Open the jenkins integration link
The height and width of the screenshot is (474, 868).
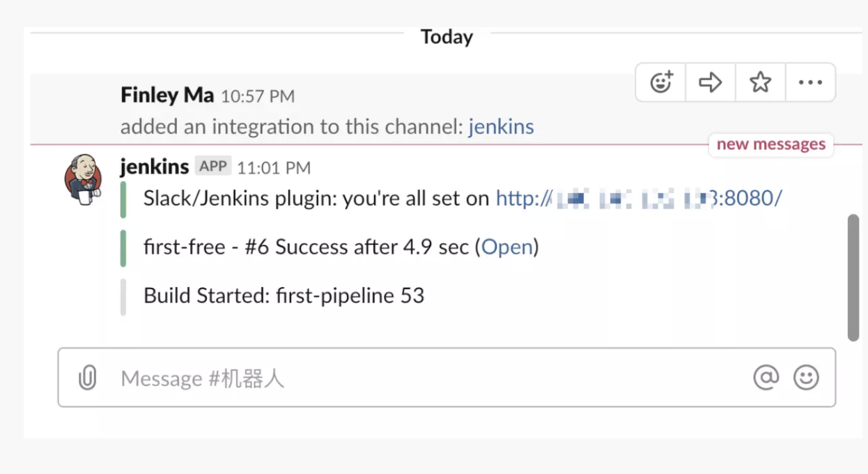pyautogui.click(x=501, y=127)
